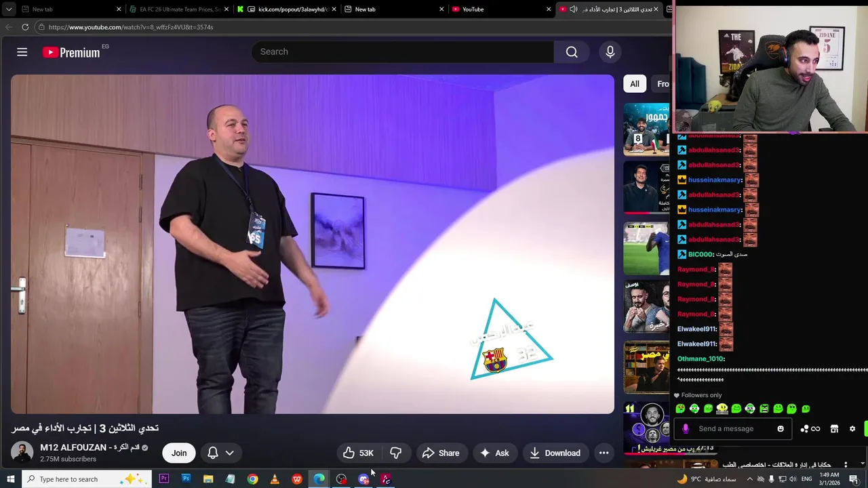Open the taskbar clock and date

[x=829, y=479]
